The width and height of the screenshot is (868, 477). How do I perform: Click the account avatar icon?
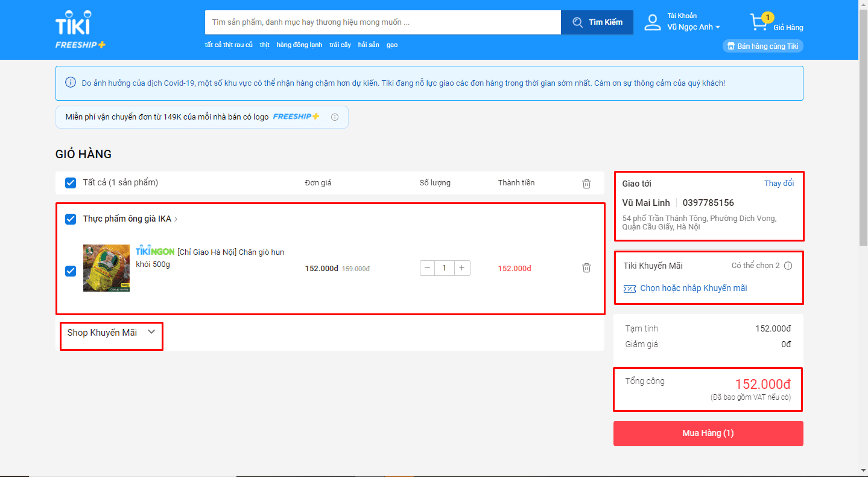(x=653, y=22)
